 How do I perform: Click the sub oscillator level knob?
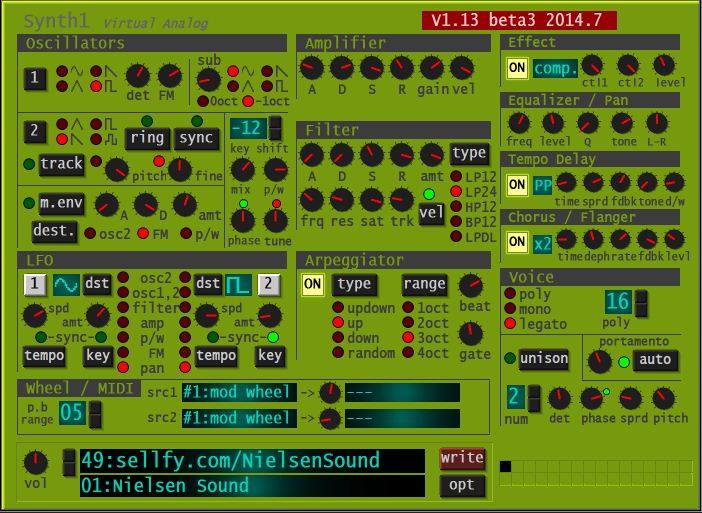[209, 80]
